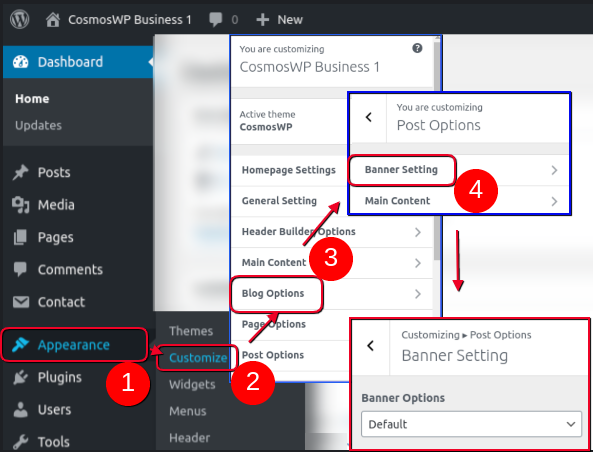Screen dimensions: 593x452
Task: Go back from the Post Options panel
Action: (x=369, y=117)
